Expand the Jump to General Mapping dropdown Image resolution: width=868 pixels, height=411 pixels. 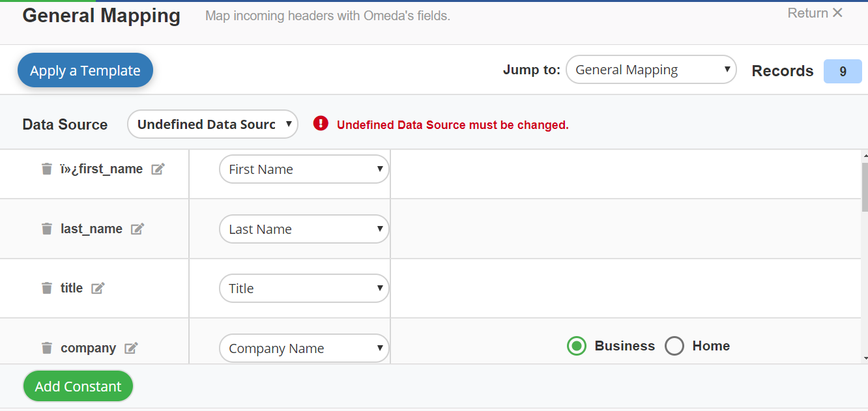[651, 70]
